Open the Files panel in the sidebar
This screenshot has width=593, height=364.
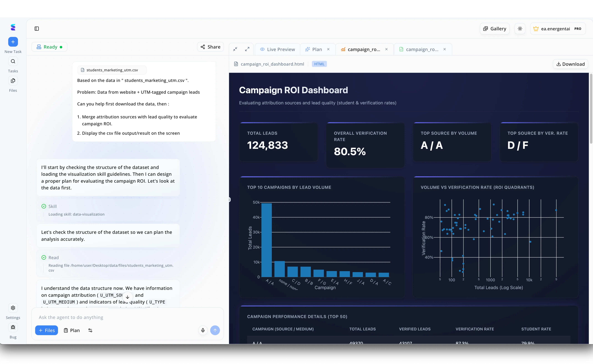13,81
